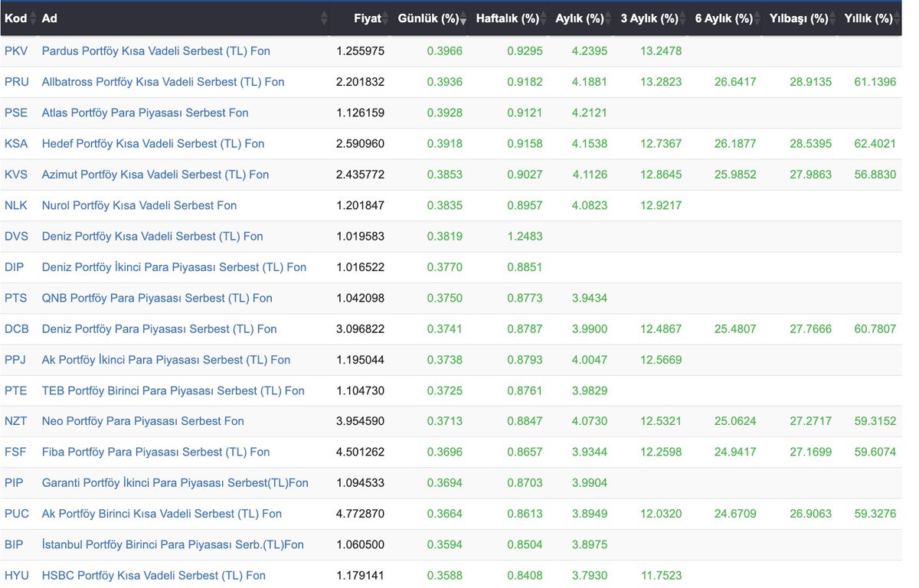919x588 pixels.
Task: Click the sort arrows beside Ad header
Action: pos(324,18)
